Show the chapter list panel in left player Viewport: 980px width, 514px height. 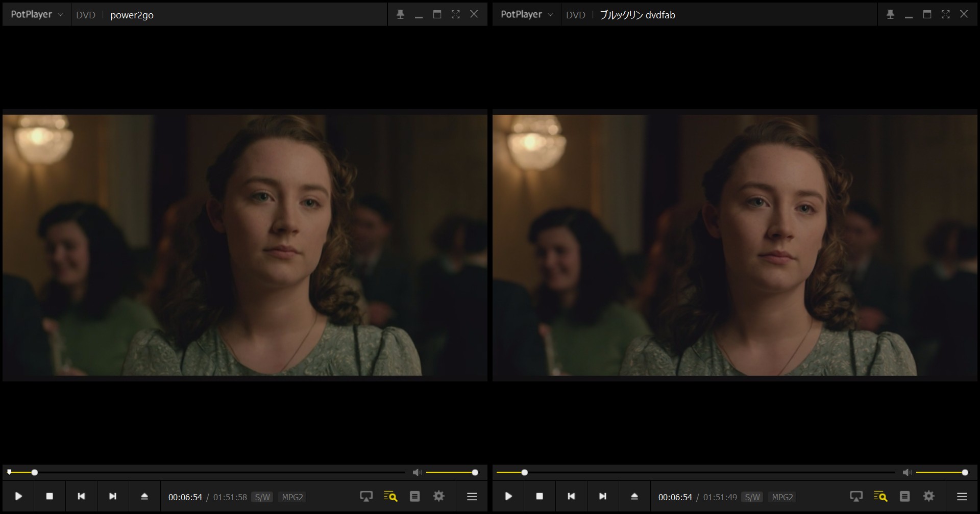pyautogui.click(x=414, y=496)
